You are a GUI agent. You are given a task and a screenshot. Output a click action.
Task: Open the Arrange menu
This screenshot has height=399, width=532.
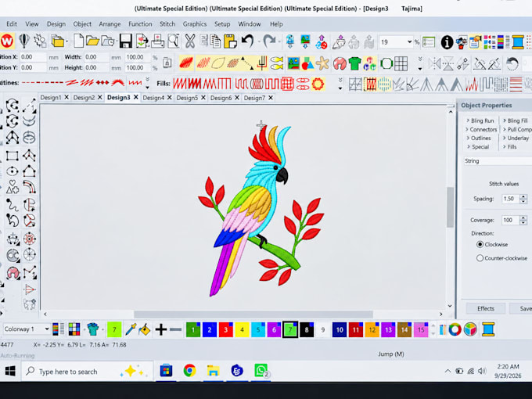click(110, 24)
